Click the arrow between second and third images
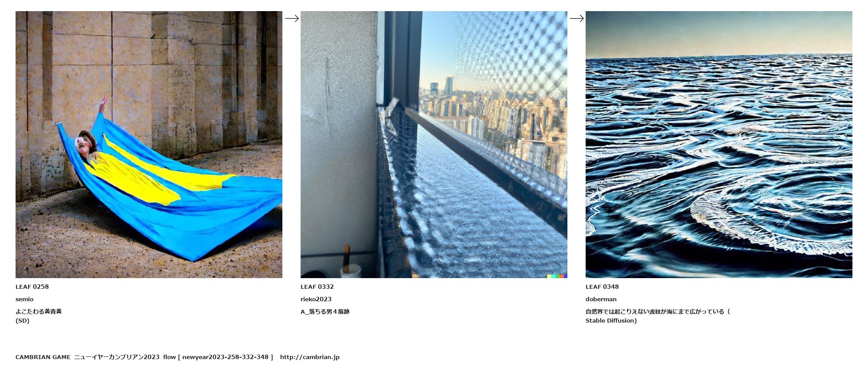The width and height of the screenshot is (868, 368). [577, 18]
